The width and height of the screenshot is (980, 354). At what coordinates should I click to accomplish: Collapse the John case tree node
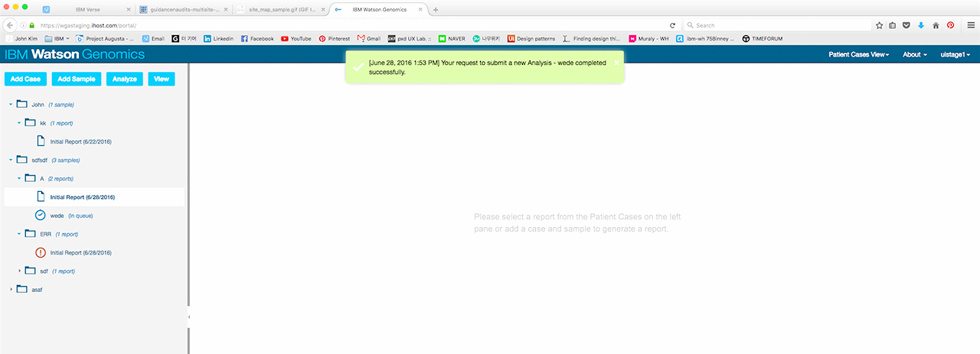[11, 104]
